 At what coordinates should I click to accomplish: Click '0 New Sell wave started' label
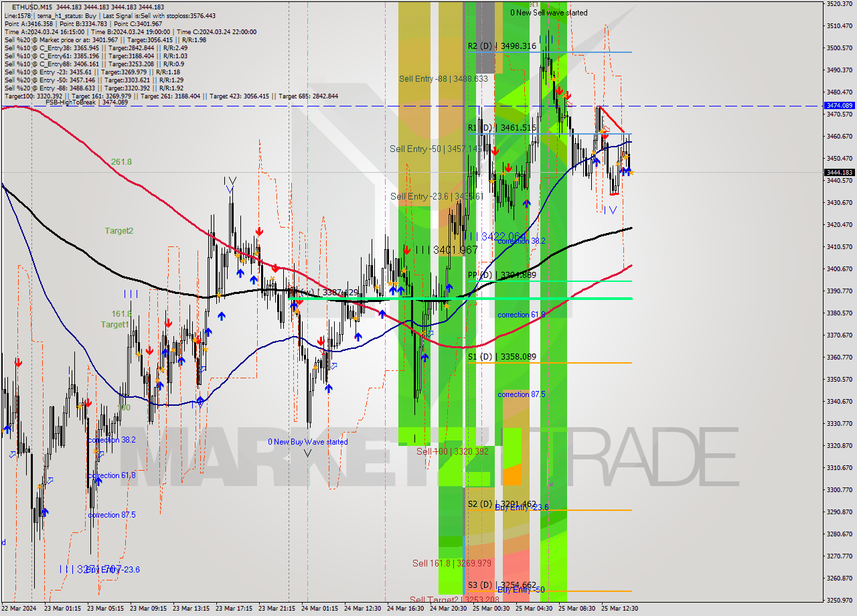click(x=549, y=13)
